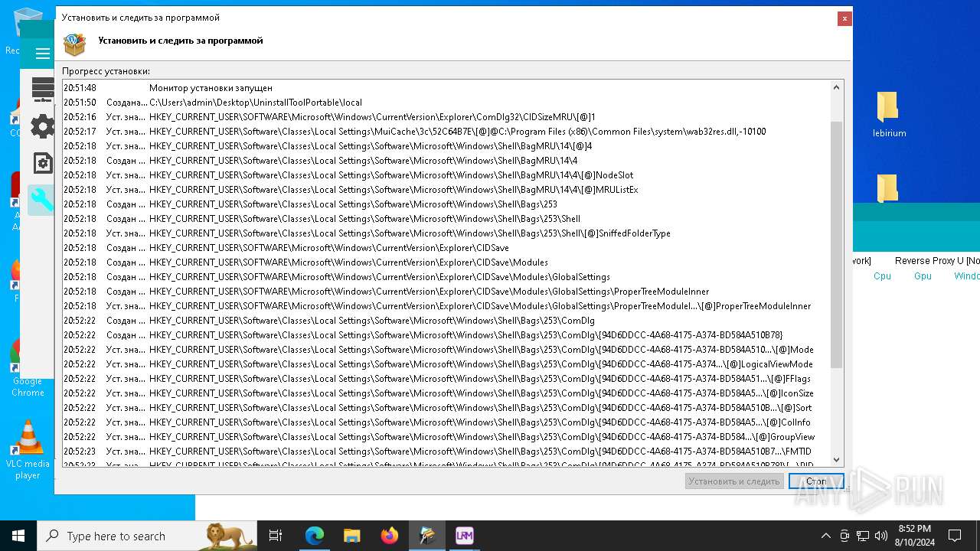The width and height of the screenshot is (980, 551).
Task: Open Task View on taskbar
Action: click(276, 536)
